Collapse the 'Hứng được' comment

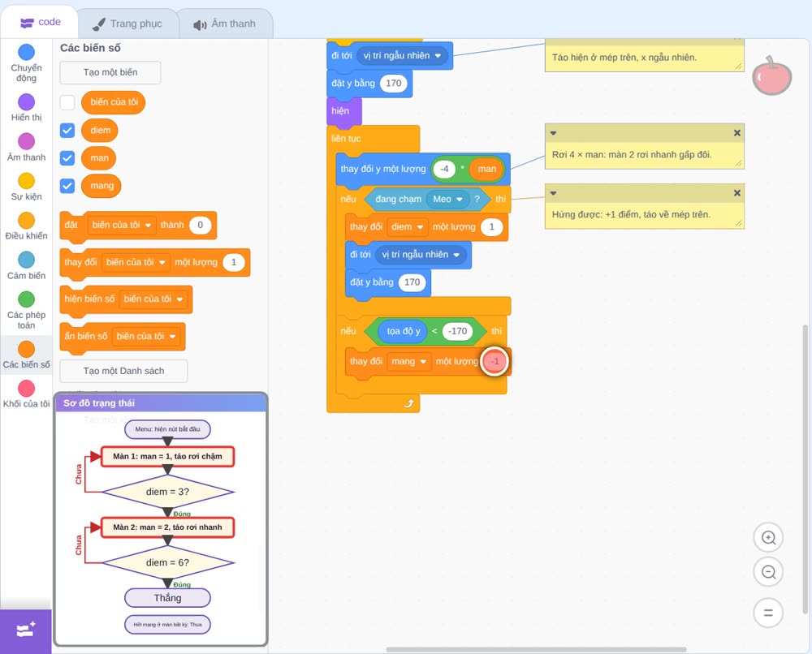tap(553, 193)
